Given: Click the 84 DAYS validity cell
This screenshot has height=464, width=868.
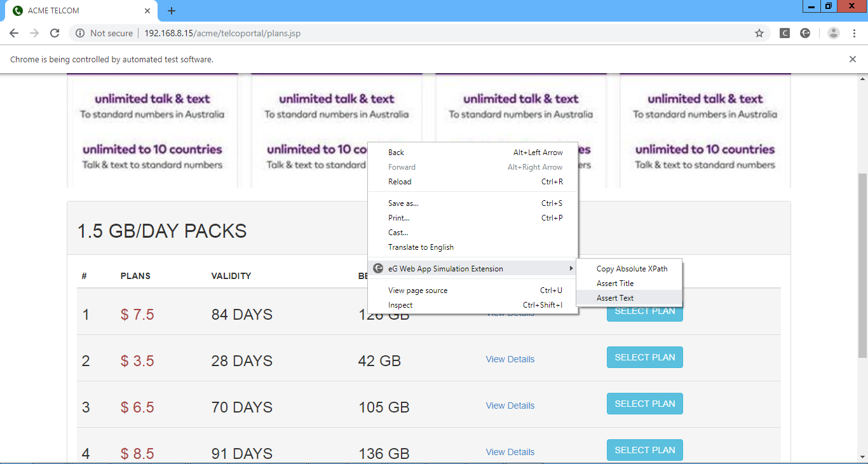Looking at the screenshot, I should pyautogui.click(x=242, y=315).
